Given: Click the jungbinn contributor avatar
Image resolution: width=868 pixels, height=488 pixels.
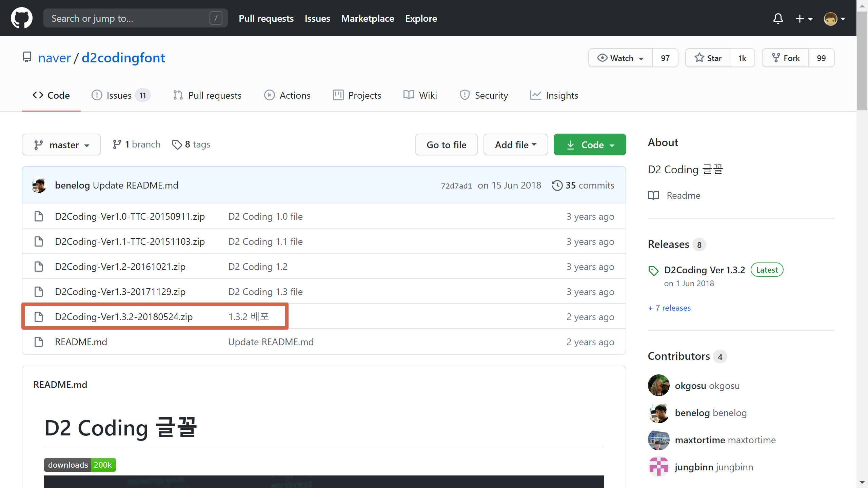Looking at the screenshot, I should click(x=658, y=467).
